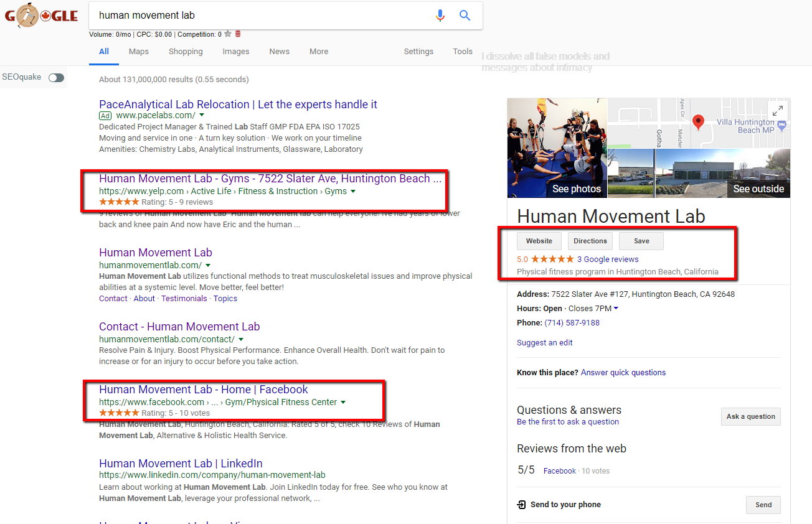Expand the hours dropdown next to Closes 7PM
812x524 pixels.
click(x=616, y=309)
